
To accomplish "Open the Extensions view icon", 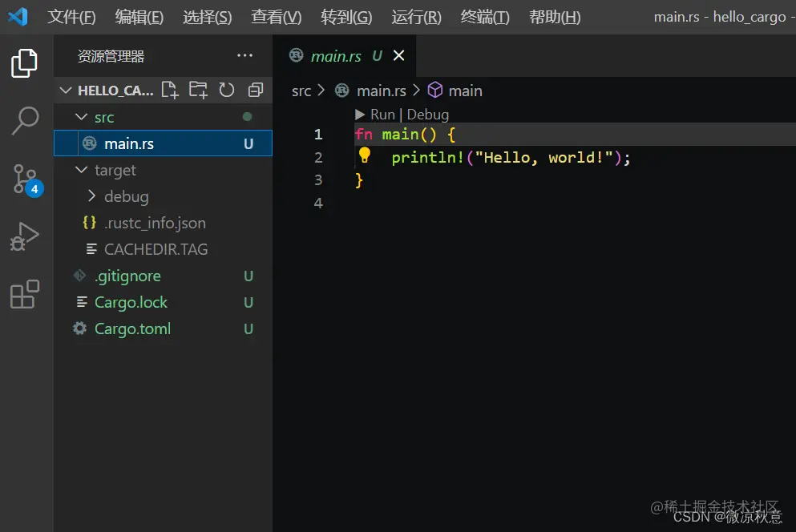I will (x=24, y=294).
